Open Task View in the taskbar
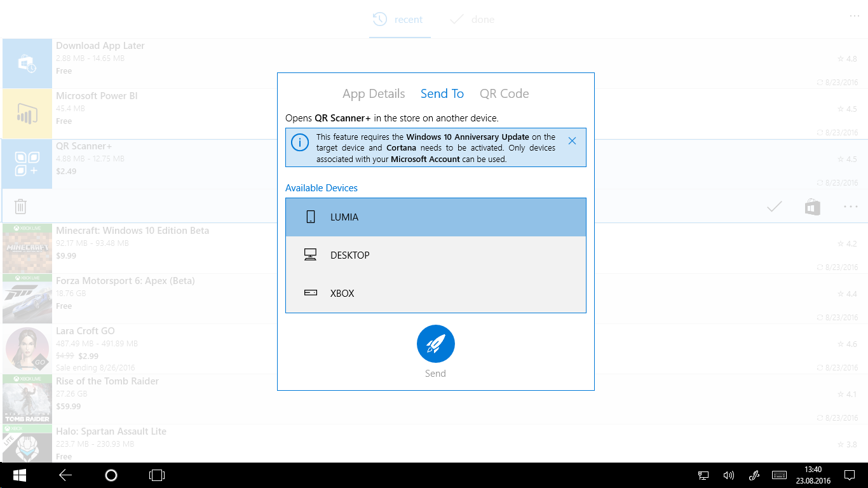The image size is (868, 488). click(157, 475)
